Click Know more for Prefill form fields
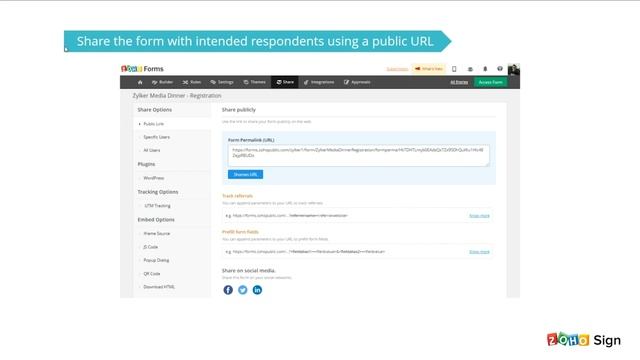This screenshot has width=640, height=360. coord(479,252)
